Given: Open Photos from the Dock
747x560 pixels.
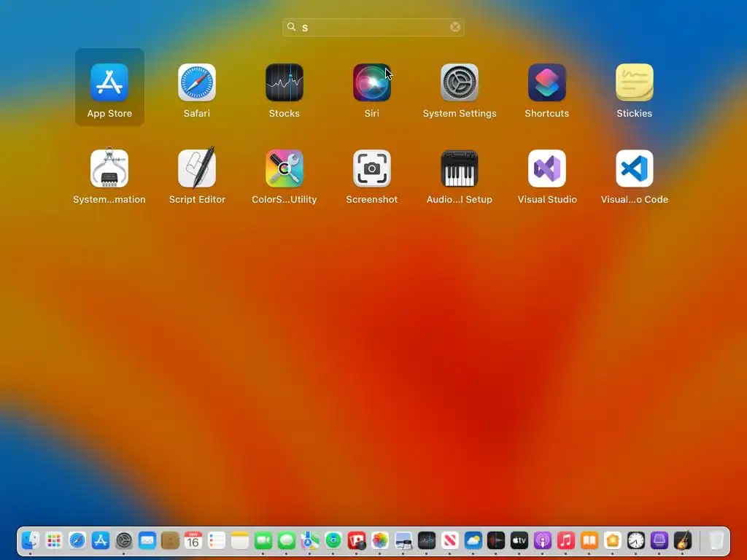Looking at the screenshot, I should click(379, 540).
